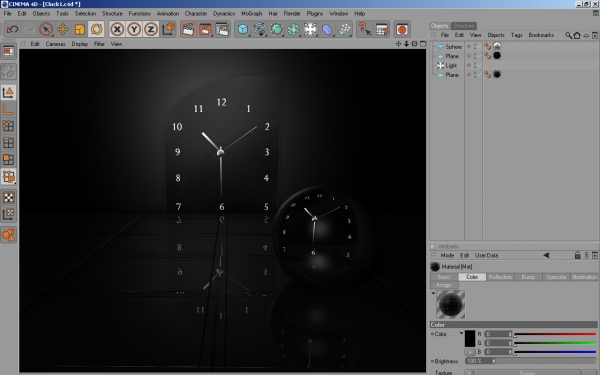Open the Render menu

[292, 13]
